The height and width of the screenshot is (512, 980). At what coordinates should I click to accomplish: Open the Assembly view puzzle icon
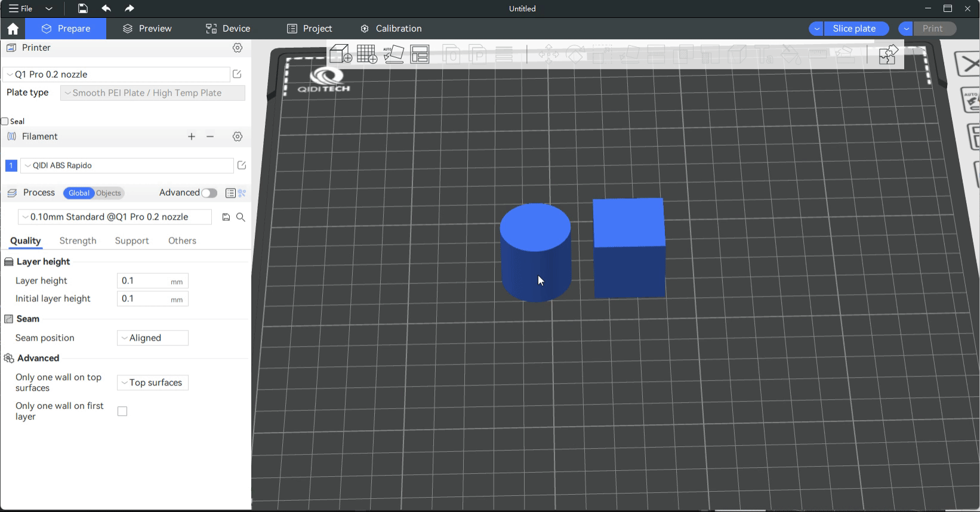(888, 54)
